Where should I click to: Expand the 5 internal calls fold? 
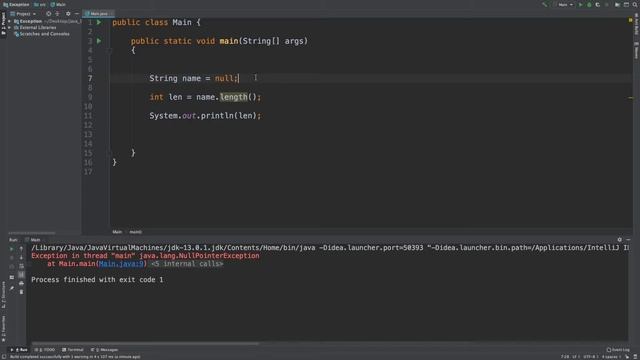pyautogui.click(x=187, y=264)
